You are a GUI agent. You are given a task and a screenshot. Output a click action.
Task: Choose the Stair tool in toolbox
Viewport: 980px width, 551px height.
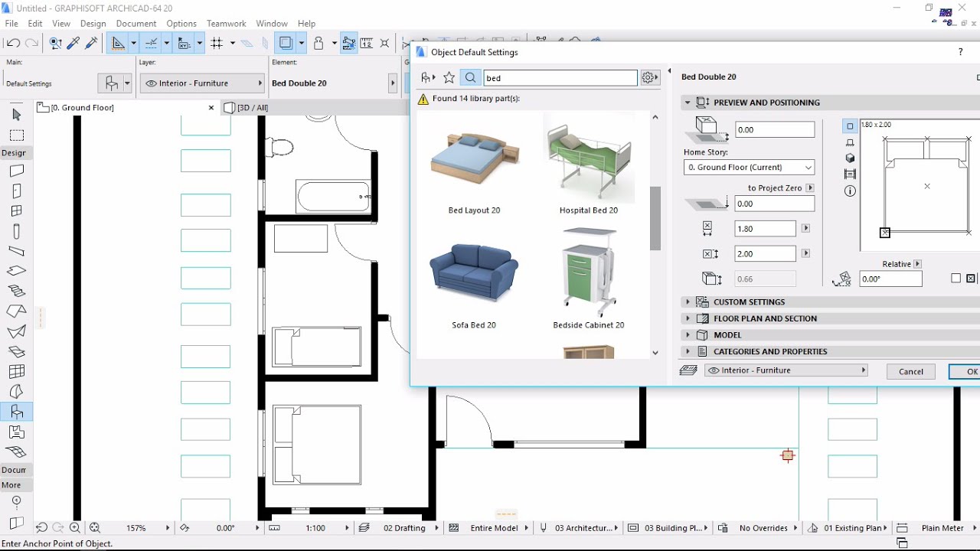[16, 291]
